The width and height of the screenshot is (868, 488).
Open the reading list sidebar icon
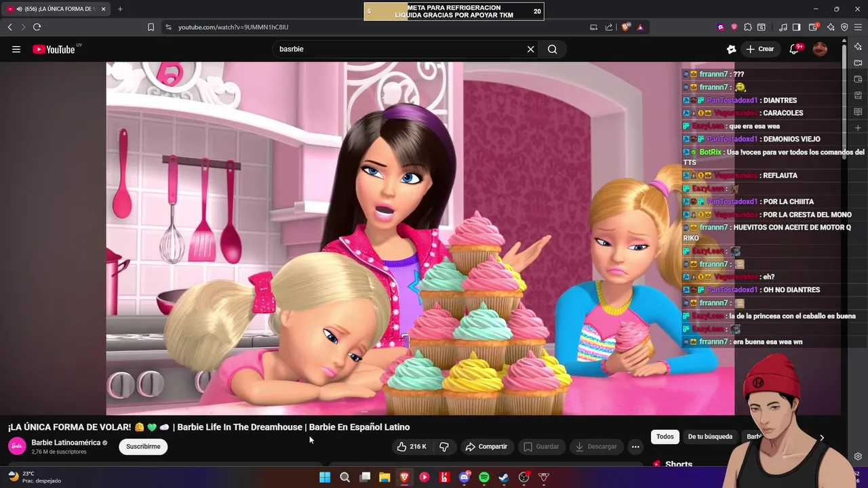click(x=858, y=112)
